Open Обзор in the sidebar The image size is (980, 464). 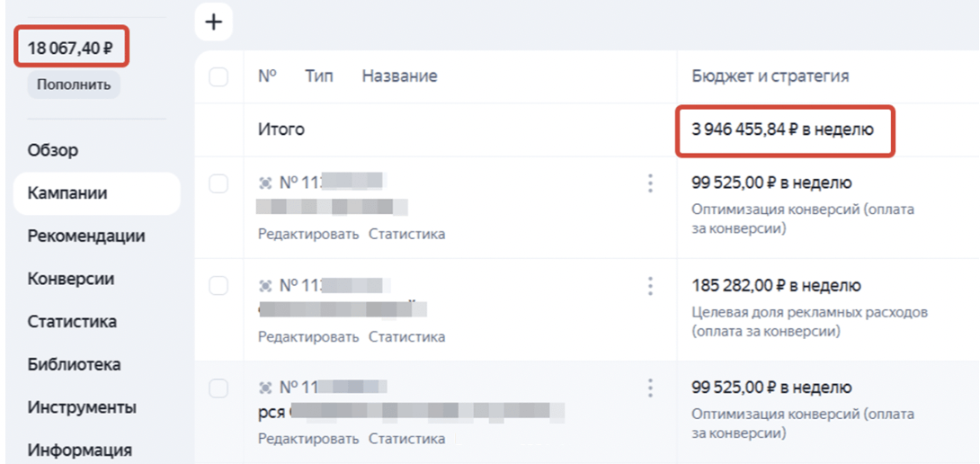[x=53, y=150]
